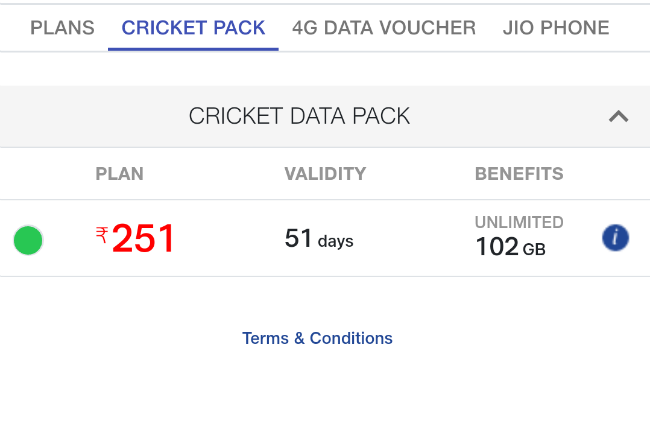
Task: Open the Terms & Conditions link
Action: (317, 338)
